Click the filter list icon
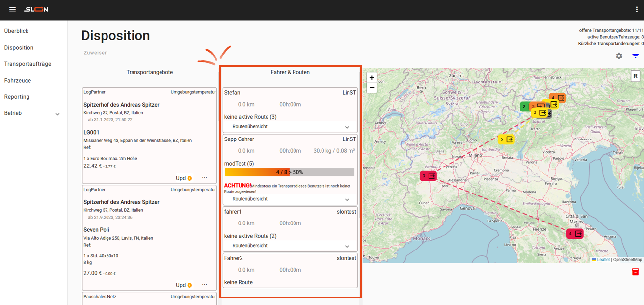 click(x=636, y=56)
